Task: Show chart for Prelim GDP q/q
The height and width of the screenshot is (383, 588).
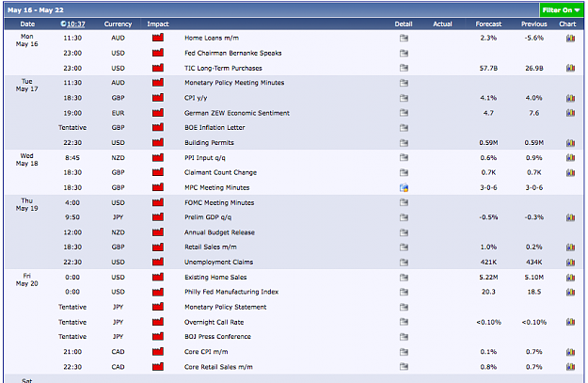Action: click(x=570, y=217)
